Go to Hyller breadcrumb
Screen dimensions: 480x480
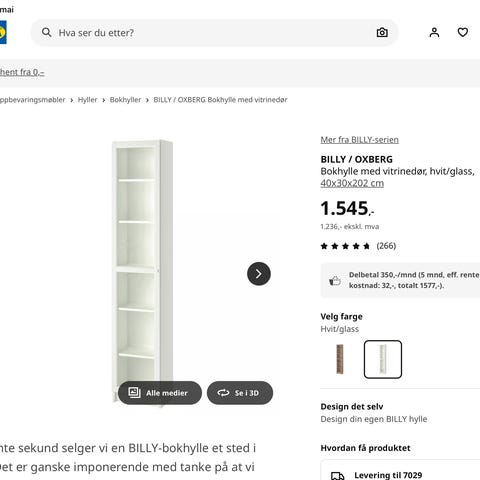click(87, 100)
